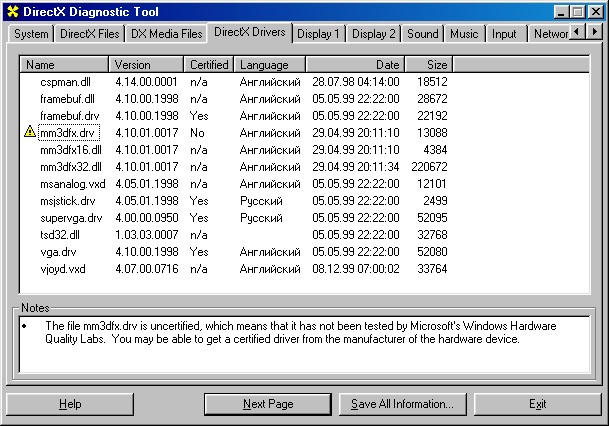Open the DirectX Files tab
Image resolution: width=609 pixels, height=426 pixels.
point(89,34)
